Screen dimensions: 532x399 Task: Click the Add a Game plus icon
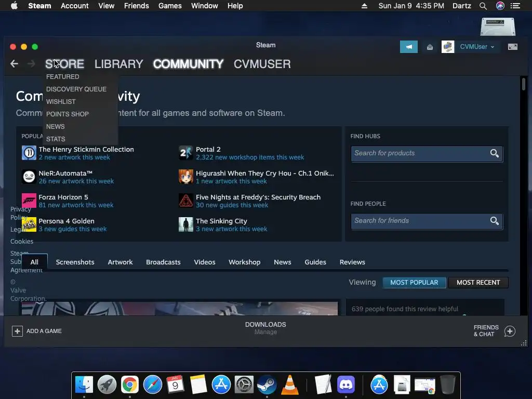coord(17,331)
